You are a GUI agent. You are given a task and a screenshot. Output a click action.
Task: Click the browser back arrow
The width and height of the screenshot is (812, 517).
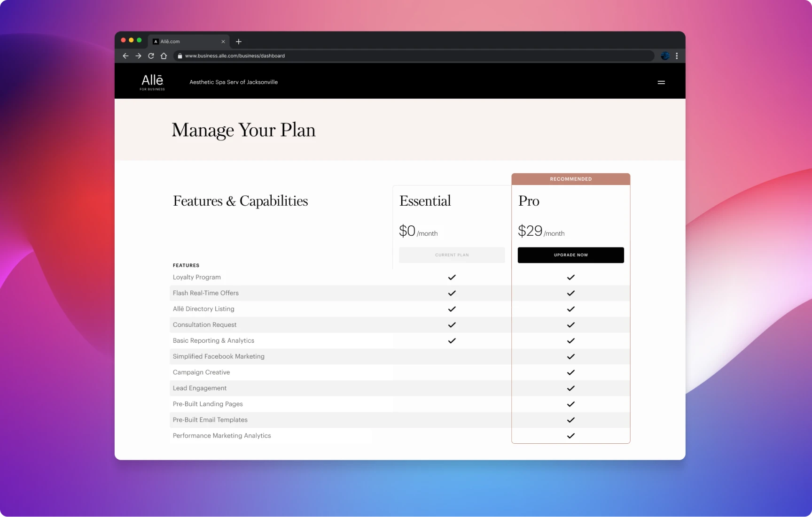pyautogui.click(x=125, y=56)
